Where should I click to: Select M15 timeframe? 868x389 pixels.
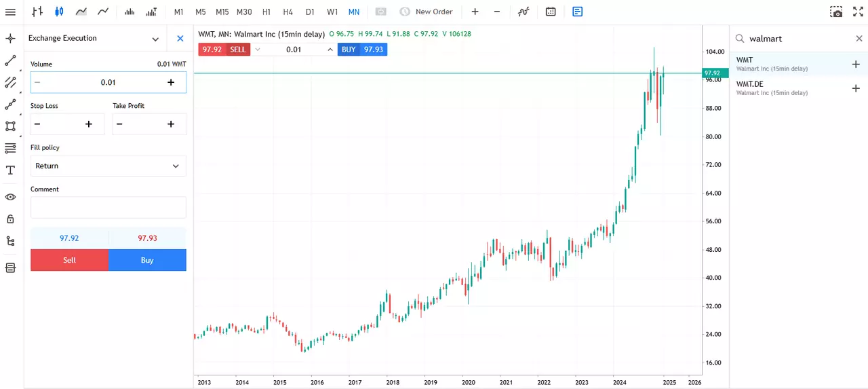222,12
